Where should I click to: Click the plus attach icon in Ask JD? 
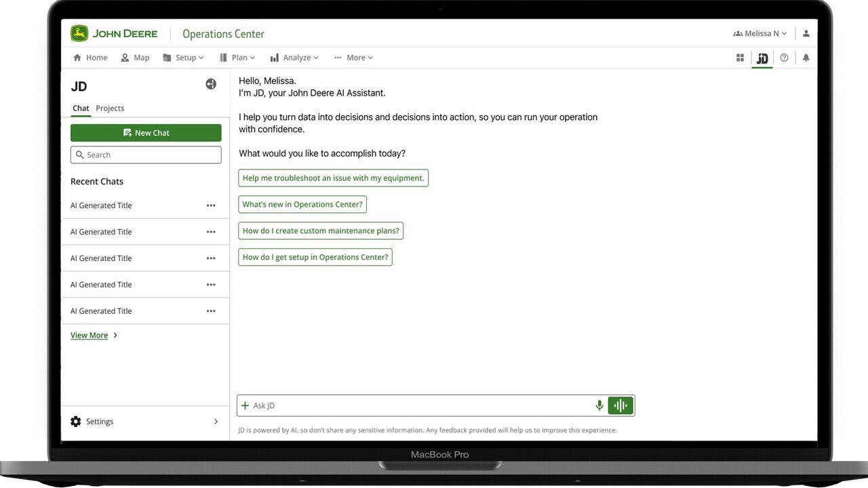click(245, 405)
